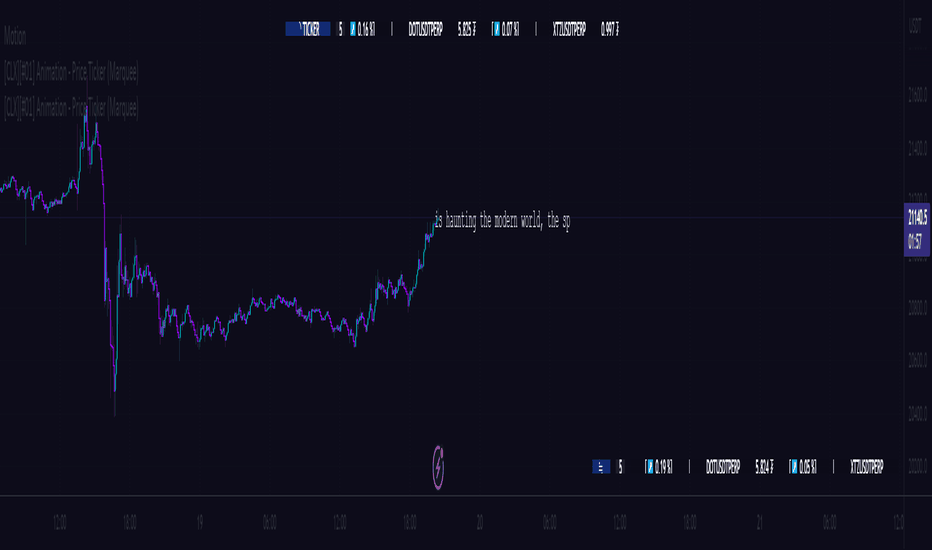Screen dimensions: 932x550
Task: Click XTZUSDTPERP in the bottom marquee
Action: click(x=867, y=467)
